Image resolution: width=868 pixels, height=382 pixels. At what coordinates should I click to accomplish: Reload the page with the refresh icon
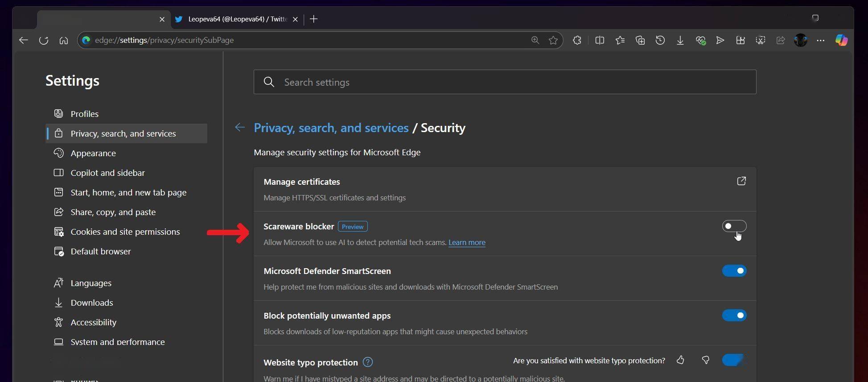pos(44,40)
